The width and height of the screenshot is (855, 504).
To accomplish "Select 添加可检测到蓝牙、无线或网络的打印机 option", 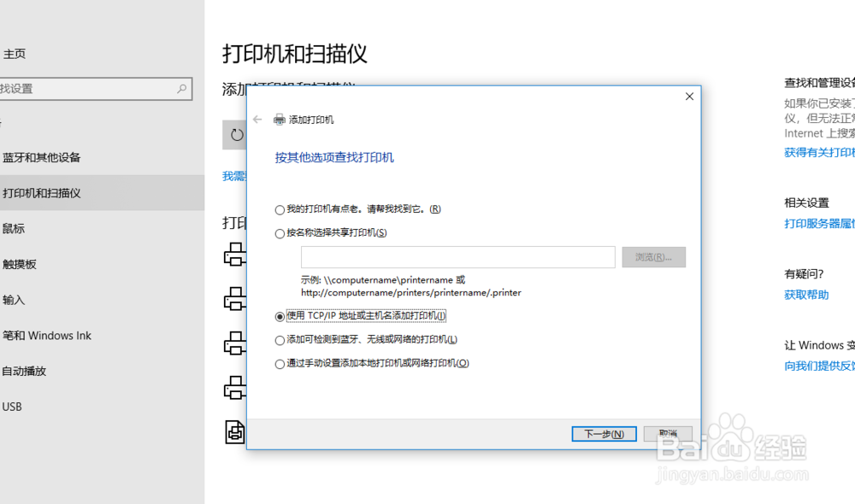I will point(280,340).
